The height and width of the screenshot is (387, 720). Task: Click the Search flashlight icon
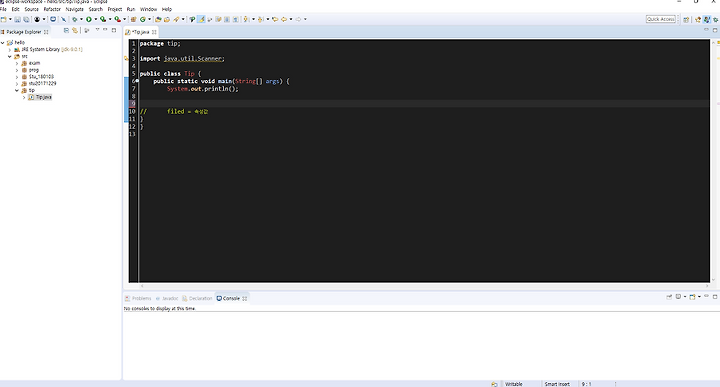coord(176,19)
